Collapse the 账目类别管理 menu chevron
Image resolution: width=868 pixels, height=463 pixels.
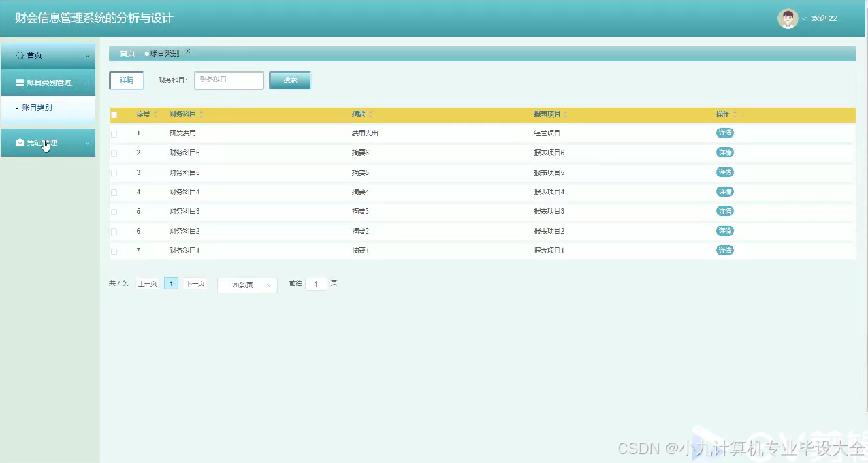pos(87,82)
